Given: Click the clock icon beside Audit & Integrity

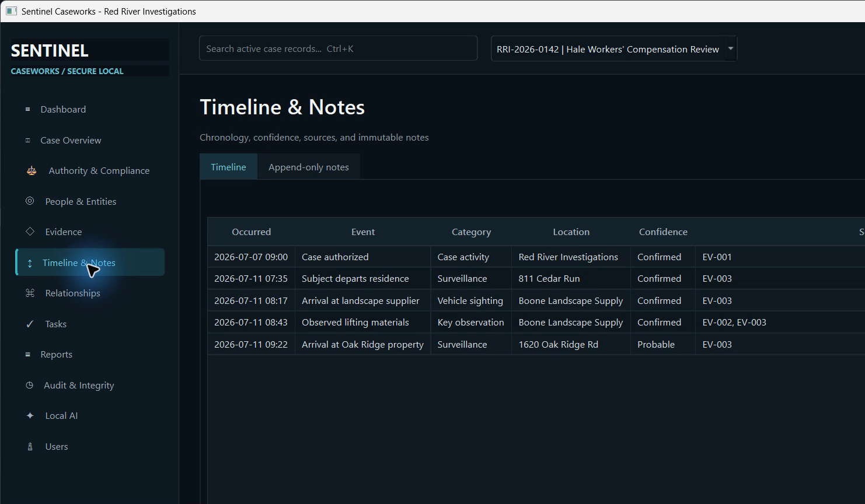Looking at the screenshot, I should pyautogui.click(x=29, y=385).
